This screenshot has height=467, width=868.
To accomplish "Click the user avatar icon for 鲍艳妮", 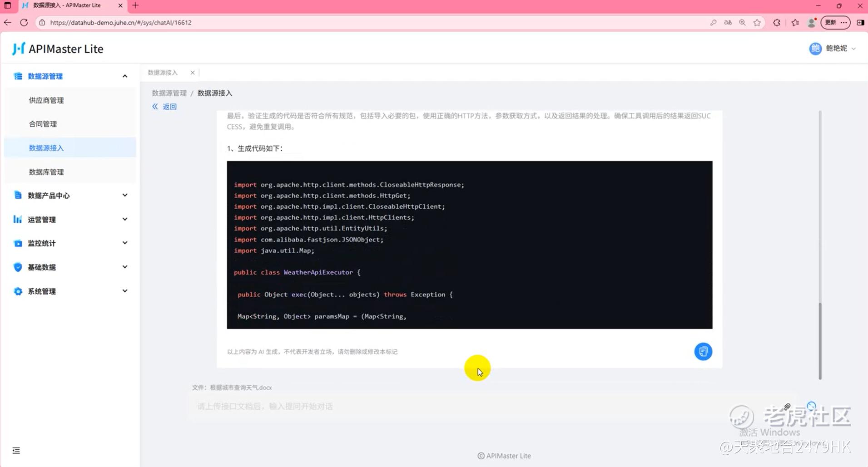I will (x=815, y=49).
